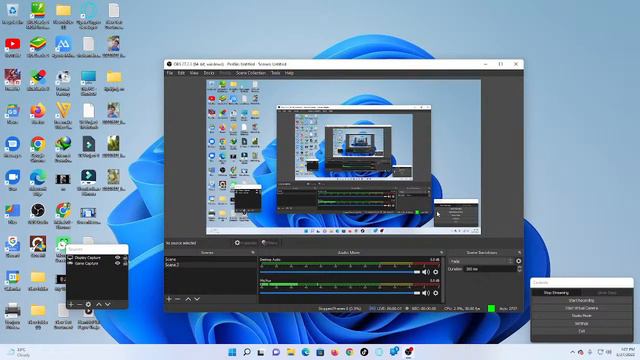Open YouTube desktop shortcut
The height and width of the screenshot is (360, 640).
(13, 47)
